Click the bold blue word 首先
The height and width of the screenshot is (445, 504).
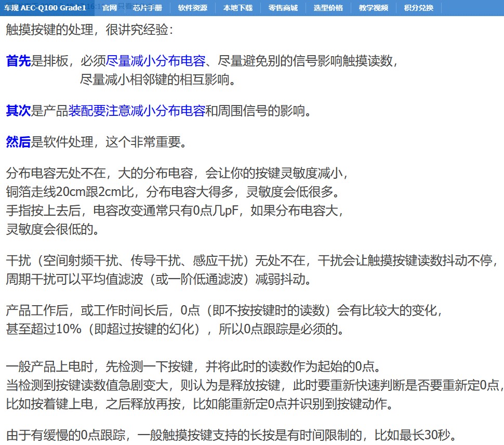coord(18,61)
